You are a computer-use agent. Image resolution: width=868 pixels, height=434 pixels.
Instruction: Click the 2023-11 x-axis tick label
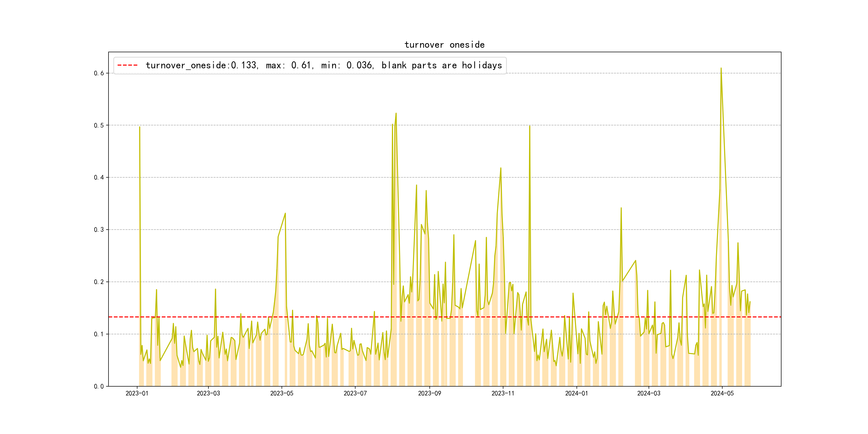[x=503, y=393]
